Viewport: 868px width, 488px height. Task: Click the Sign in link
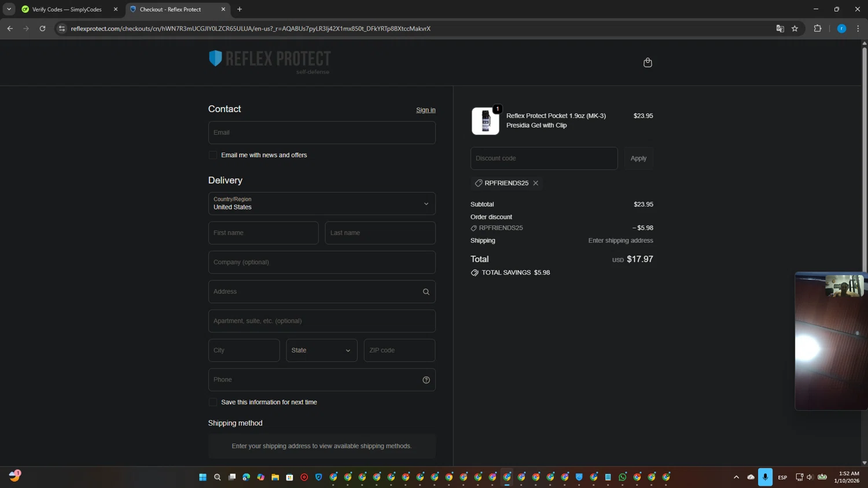tap(426, 110)
